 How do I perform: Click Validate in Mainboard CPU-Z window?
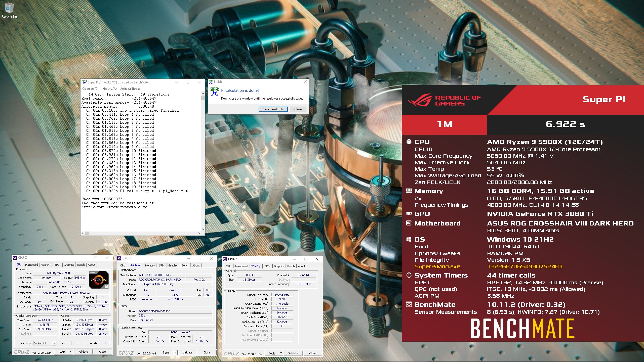187,352
